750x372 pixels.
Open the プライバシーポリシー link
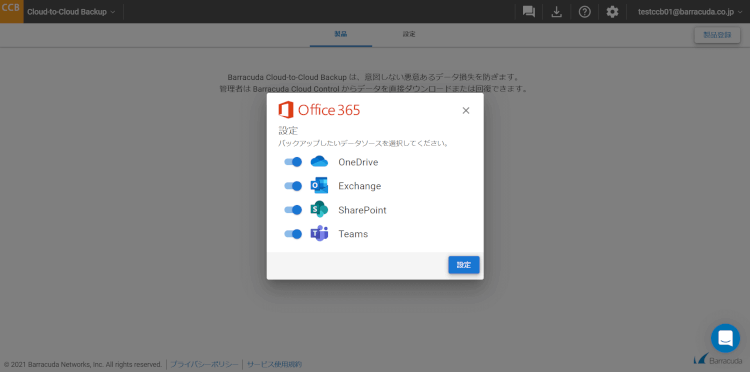(x=204, y=364)
